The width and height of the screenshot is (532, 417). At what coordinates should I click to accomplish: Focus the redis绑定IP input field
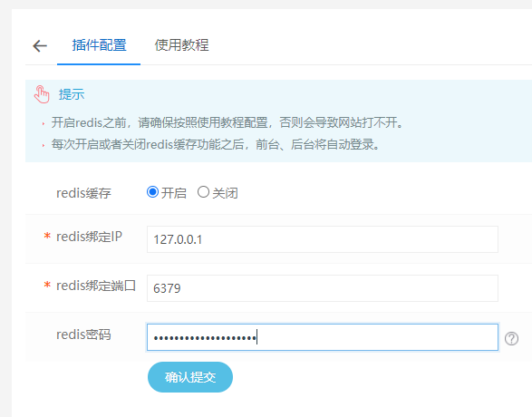click(x=323, y=239)
